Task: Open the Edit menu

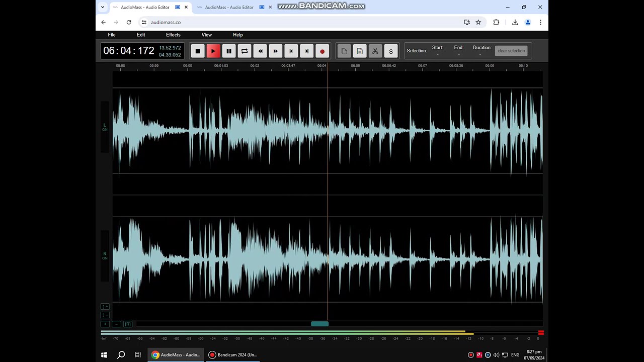Action: (x=141, y=35)
